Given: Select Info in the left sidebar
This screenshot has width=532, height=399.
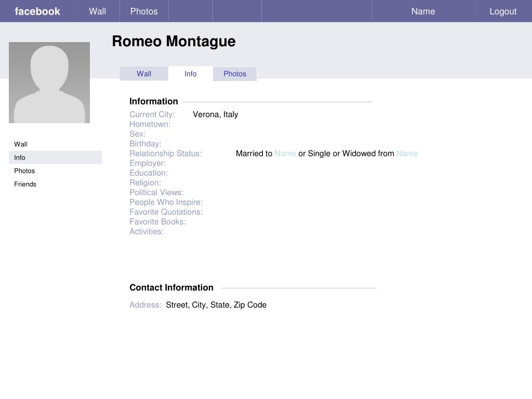Looking at the screenshot, I should tap(55, 157).
